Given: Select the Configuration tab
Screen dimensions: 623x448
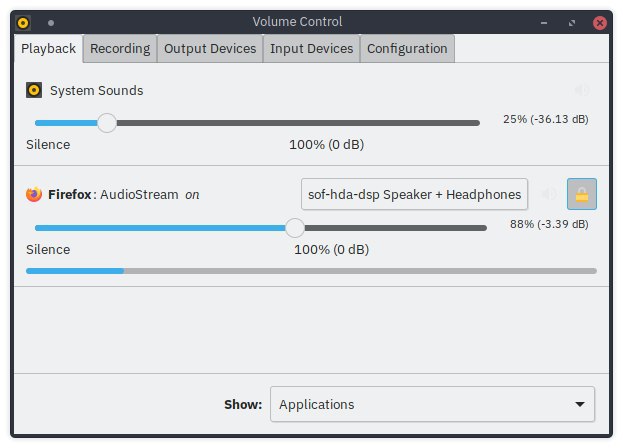Looking at the screenshot, I should (407, 48).
